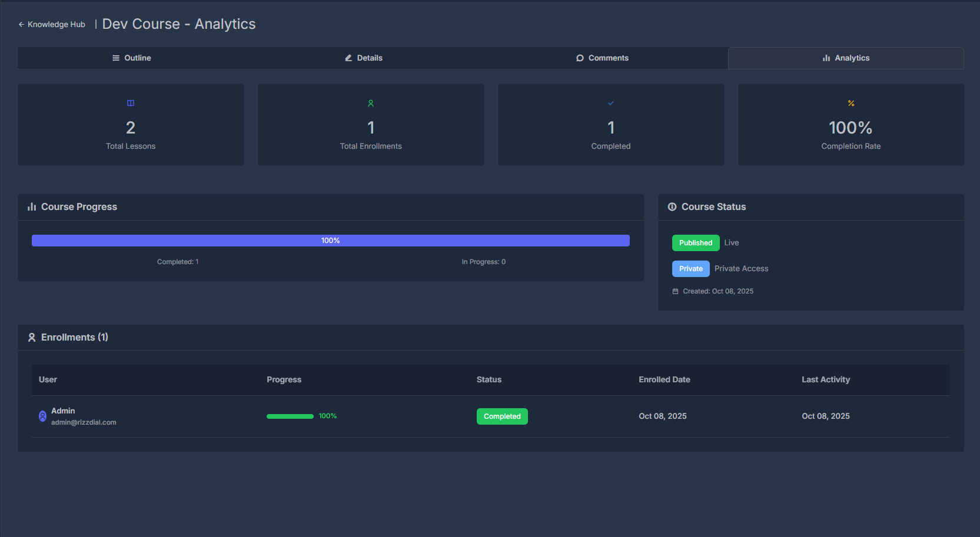Click the Created: Oct 08, 2025 text
Viewport: 980px width, 537px height.
click(718, 291)
